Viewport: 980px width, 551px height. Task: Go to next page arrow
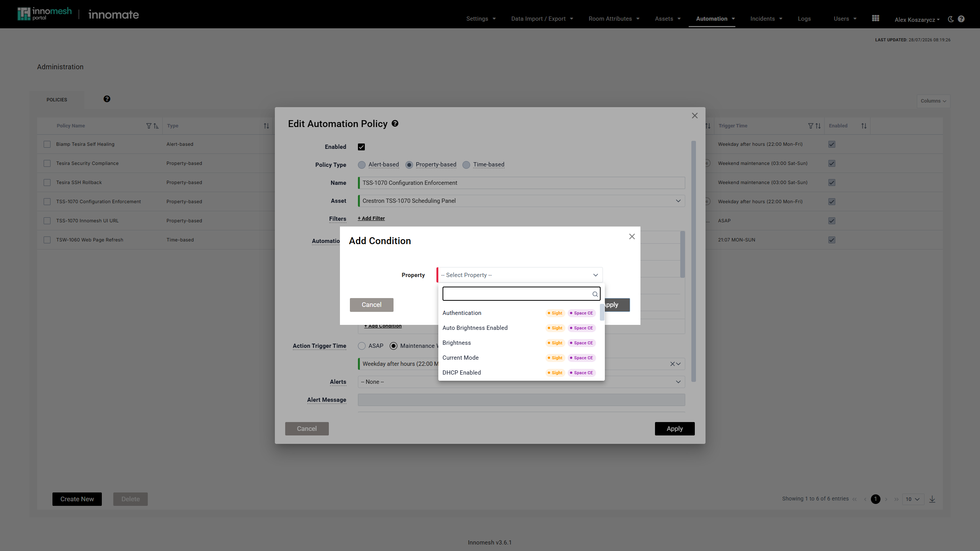[886, 499]
